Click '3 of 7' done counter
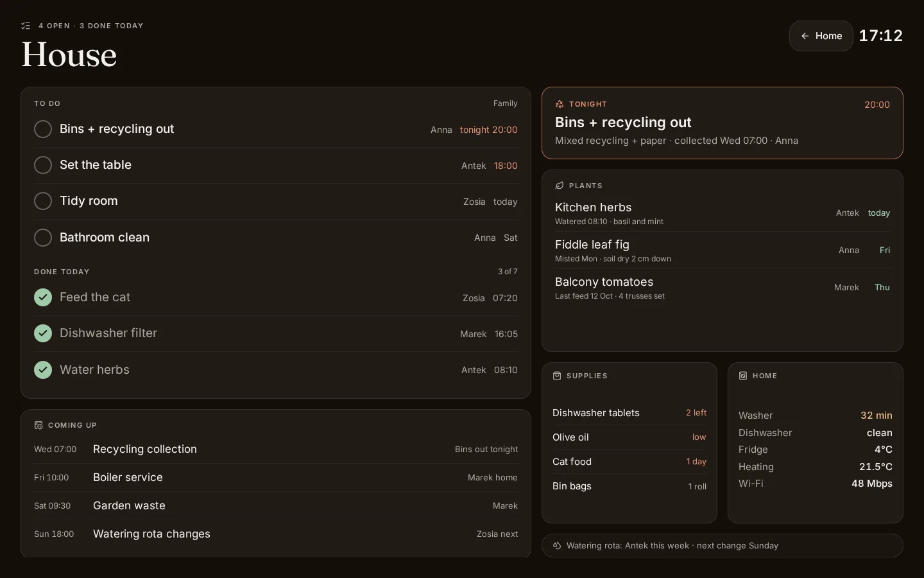The width and height of the screenshot is (924, 578). pyautogui.click(x=508, y=272)
